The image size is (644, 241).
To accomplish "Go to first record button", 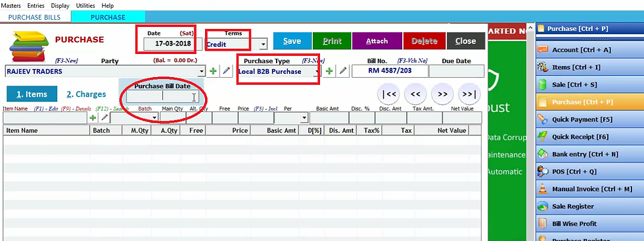I will [388, 94].
